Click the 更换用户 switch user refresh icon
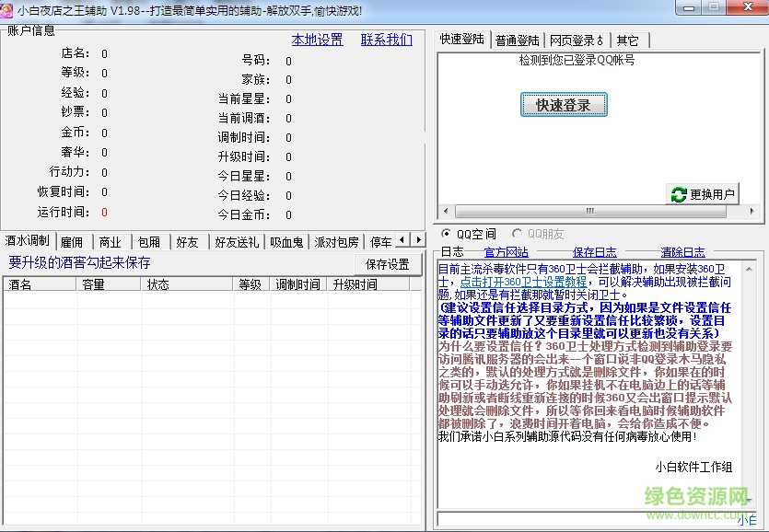Viewport: 769px width, 532px height. pos(678,194)
